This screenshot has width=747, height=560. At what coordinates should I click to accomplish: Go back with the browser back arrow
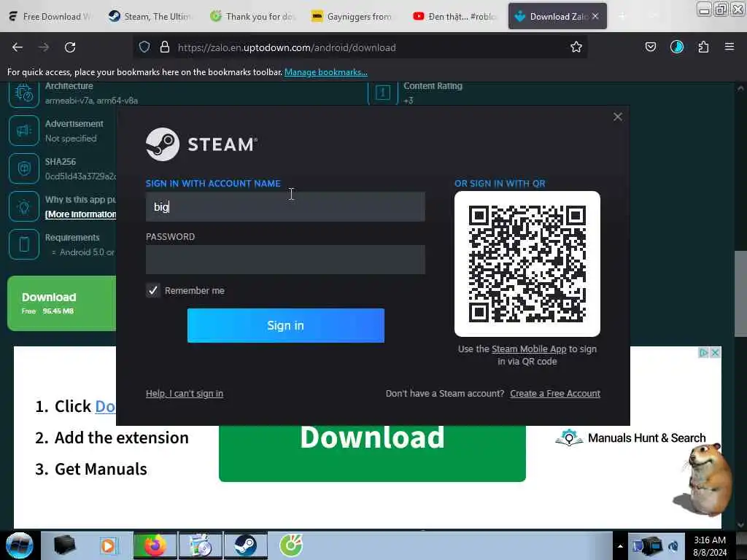18,47
